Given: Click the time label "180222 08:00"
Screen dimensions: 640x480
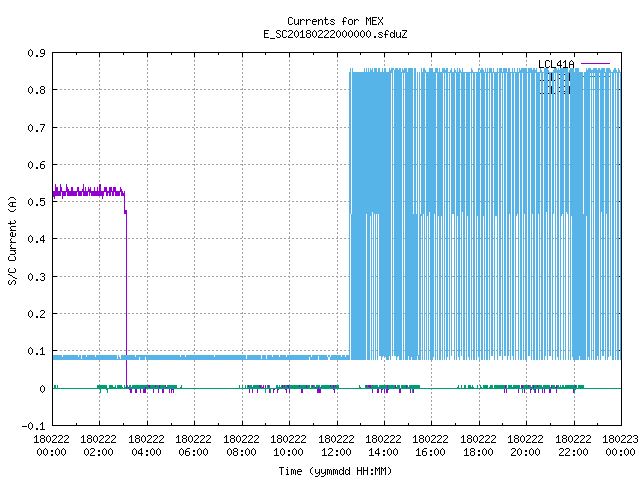Looking at the screenshot, I should pyautogui.click(x=241, y=445).
